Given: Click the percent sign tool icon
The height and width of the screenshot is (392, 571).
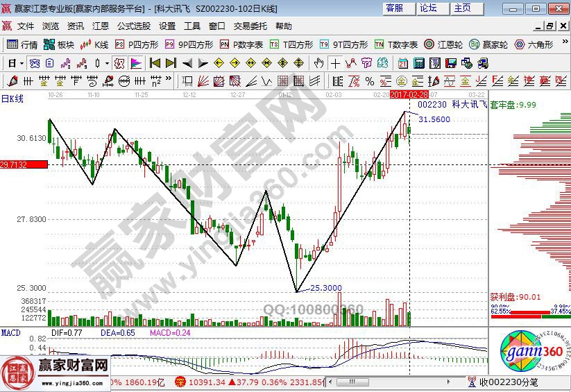Looking at the screenshot, I should pyautogui.click(x=370, y=63).
